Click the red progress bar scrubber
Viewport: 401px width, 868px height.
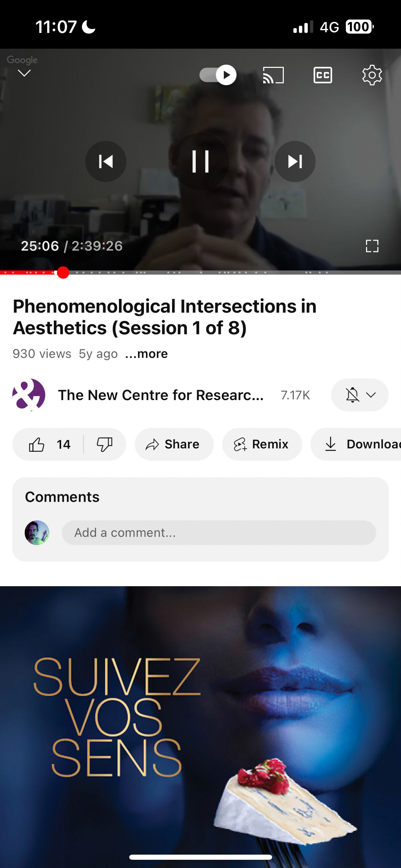pos(63,273)
